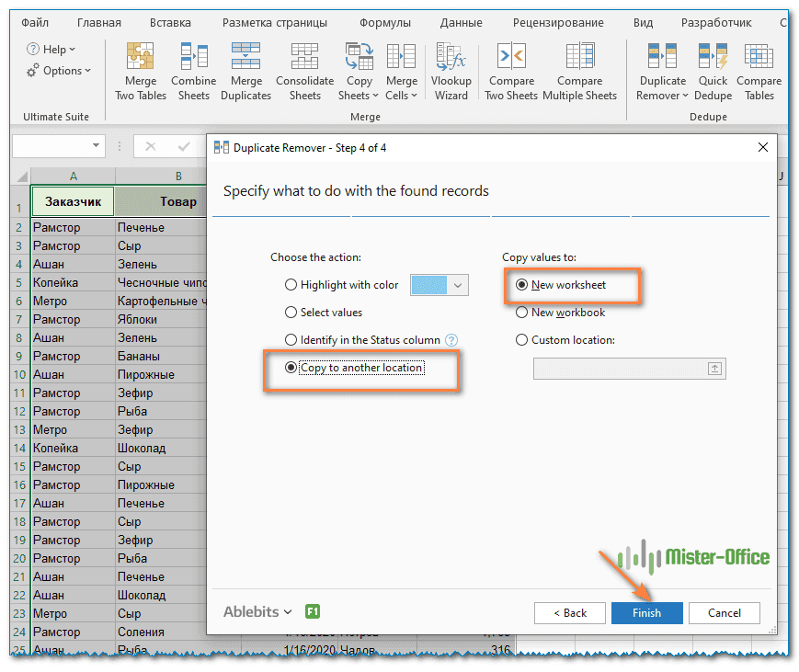Select the Custom location option
Screen dimensions: 799x672
click(522, 340)
